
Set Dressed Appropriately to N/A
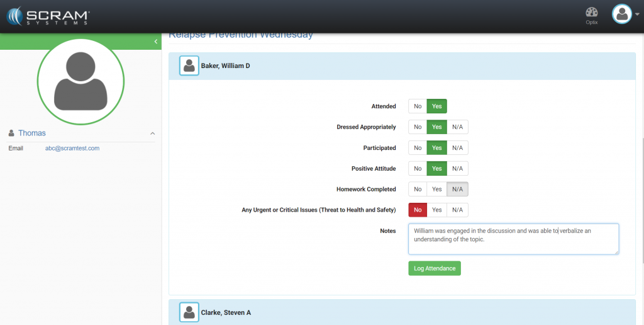pyautogui.click(x=457, y=127)
